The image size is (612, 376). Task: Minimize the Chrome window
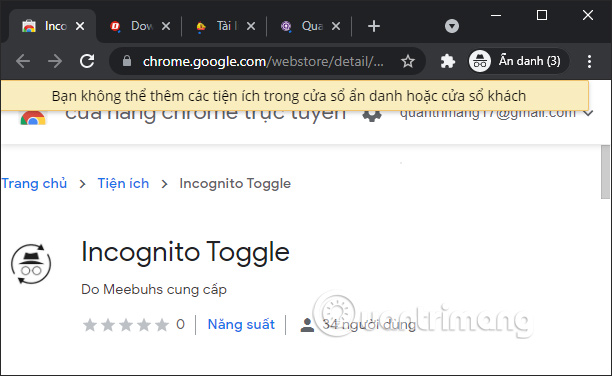pos(496,16)
